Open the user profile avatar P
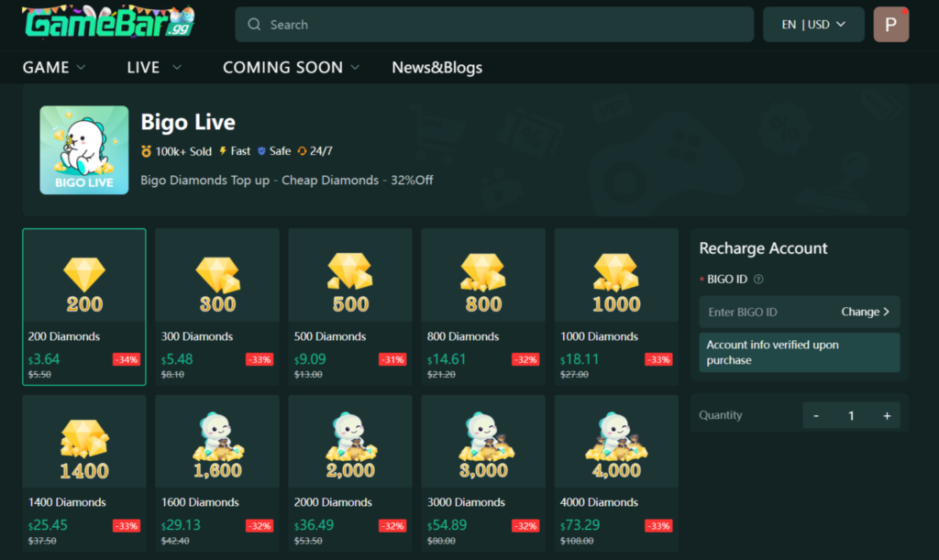Image resolution: width=939 pixels, height=560 pixels. [890, 25]
